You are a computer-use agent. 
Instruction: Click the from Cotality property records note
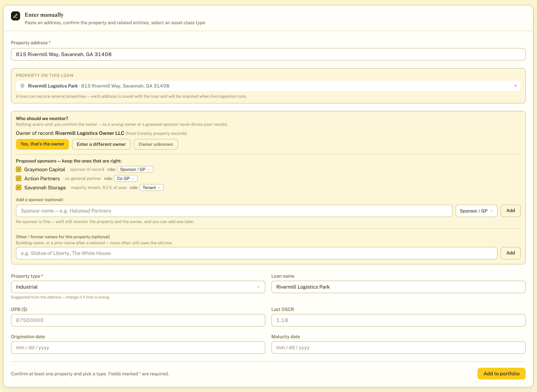pos(156,134)
